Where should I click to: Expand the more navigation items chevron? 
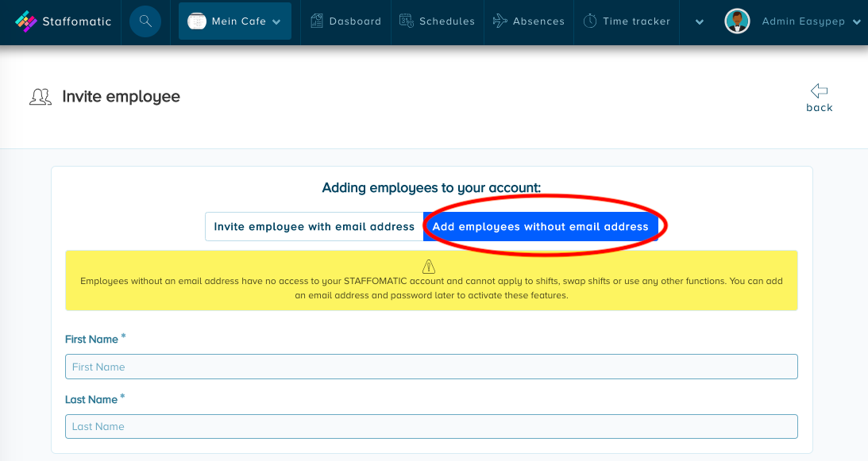tap(700, 22)
